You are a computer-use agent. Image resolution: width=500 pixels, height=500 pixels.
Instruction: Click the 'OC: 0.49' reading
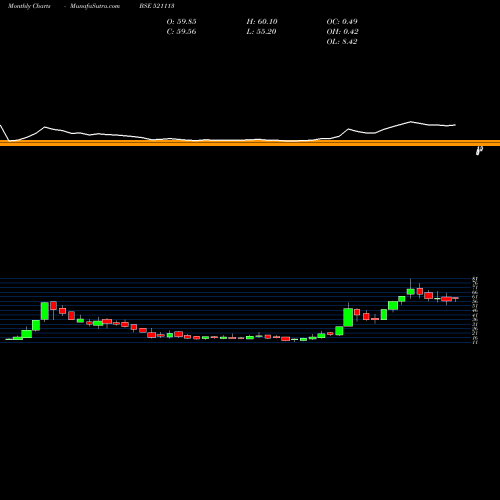point(342,22)
